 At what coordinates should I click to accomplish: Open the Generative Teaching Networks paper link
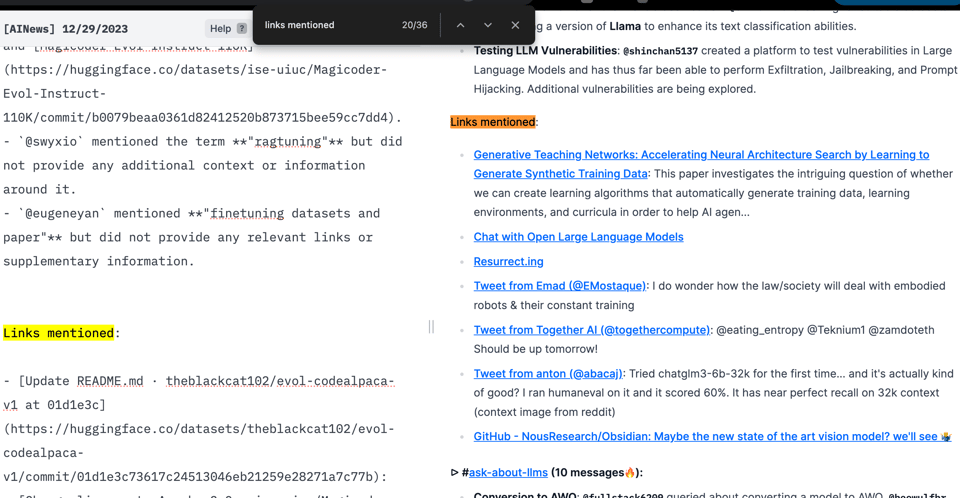[700, 155]
